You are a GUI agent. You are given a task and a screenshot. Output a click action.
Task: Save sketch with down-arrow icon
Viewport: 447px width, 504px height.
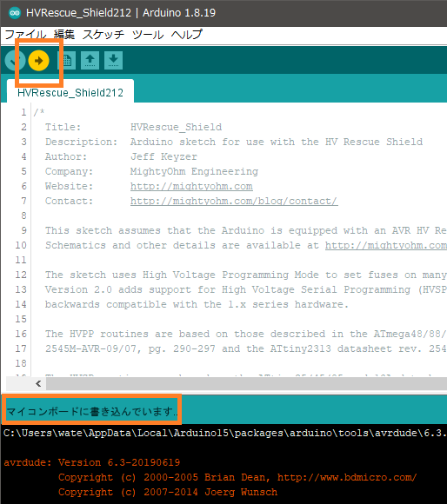click(x=113, y=61)
